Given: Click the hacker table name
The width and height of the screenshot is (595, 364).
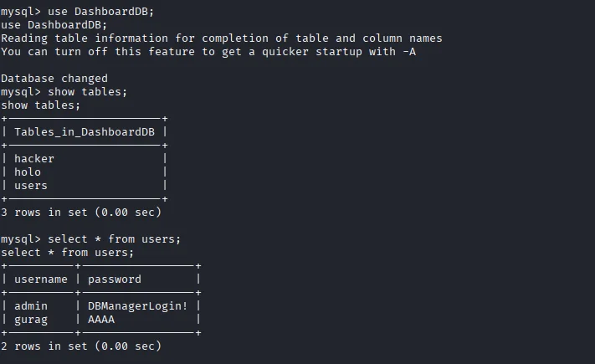Looking at the screenshot, I should (x=34, y=158).
